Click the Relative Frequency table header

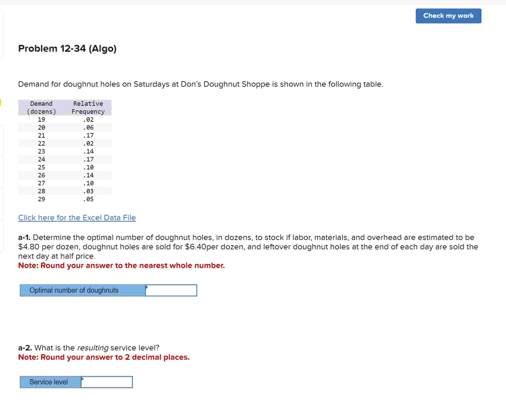[x=88, y=108]
